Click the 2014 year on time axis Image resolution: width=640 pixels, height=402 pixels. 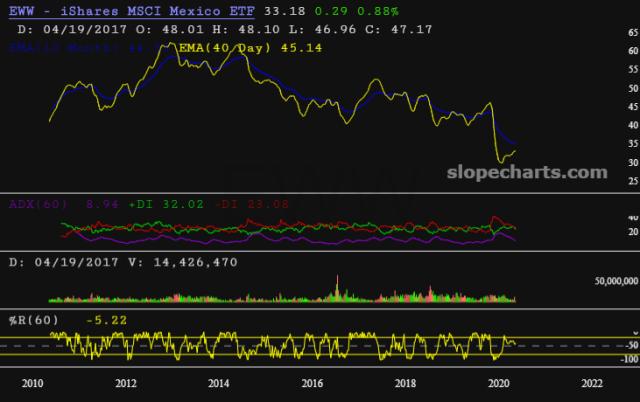click(x=219, y=383)
